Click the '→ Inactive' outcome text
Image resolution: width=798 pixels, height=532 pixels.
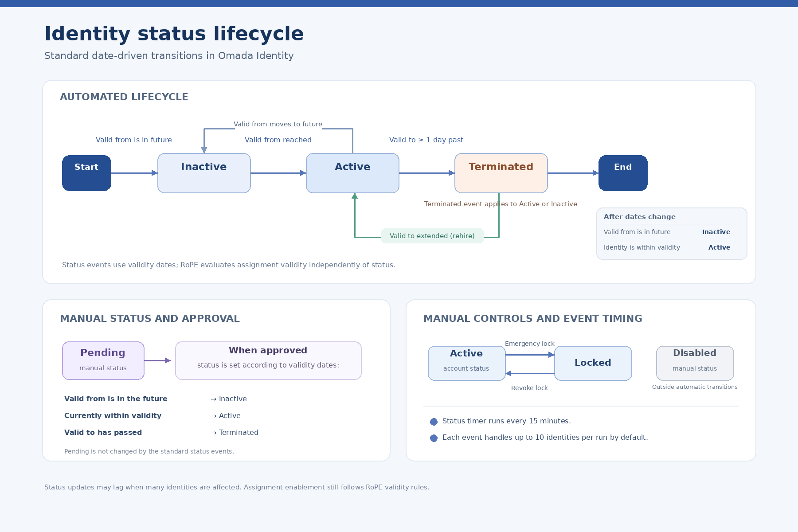click(x=229, y=399)
